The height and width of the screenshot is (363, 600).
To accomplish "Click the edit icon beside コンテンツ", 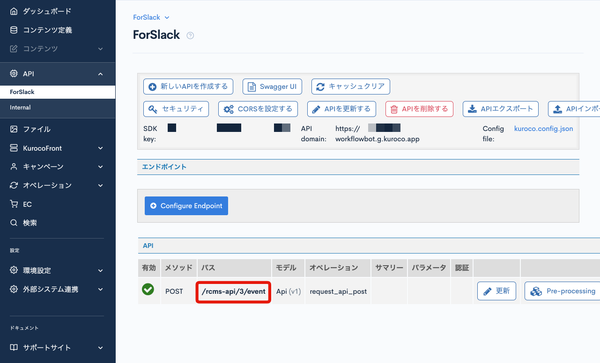I will pos(14,49).
